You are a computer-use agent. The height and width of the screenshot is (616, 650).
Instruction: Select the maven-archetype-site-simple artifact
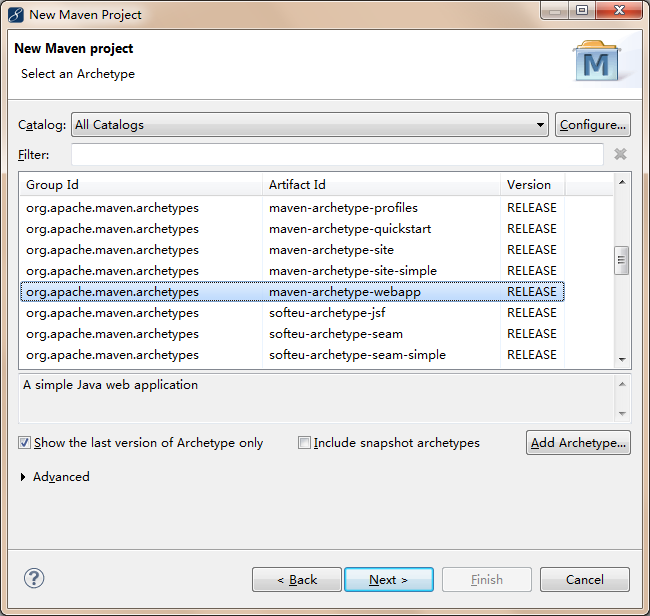[x=353, y=271]
